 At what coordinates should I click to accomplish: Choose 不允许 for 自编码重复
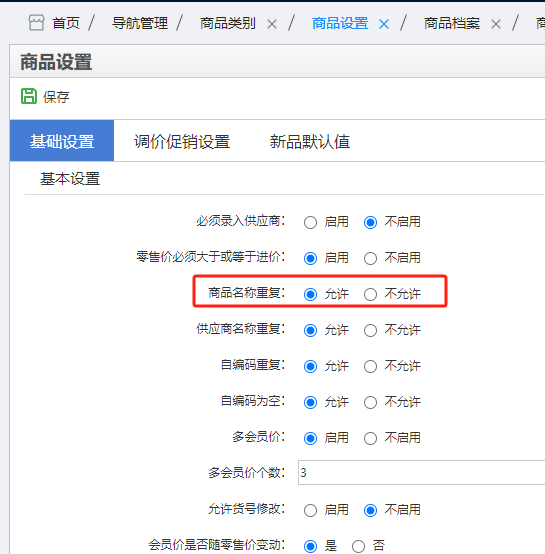tap(370, 366)
